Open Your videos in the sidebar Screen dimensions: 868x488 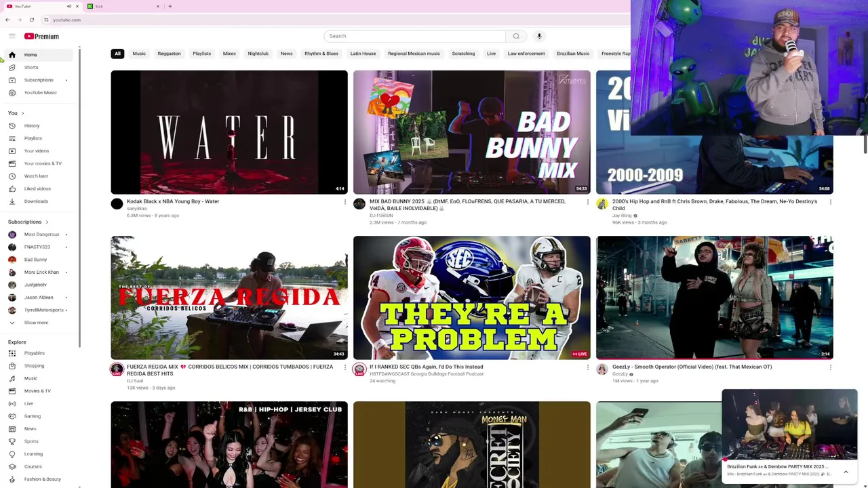click(39, 150)
